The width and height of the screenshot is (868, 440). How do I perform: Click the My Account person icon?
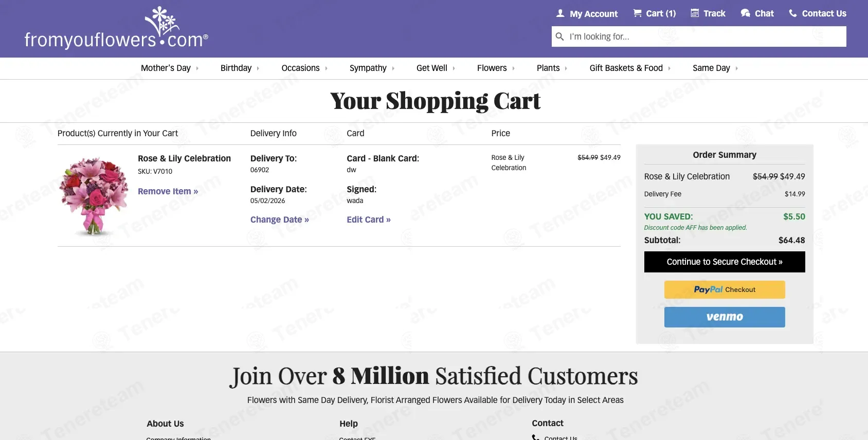click(560, 13)
